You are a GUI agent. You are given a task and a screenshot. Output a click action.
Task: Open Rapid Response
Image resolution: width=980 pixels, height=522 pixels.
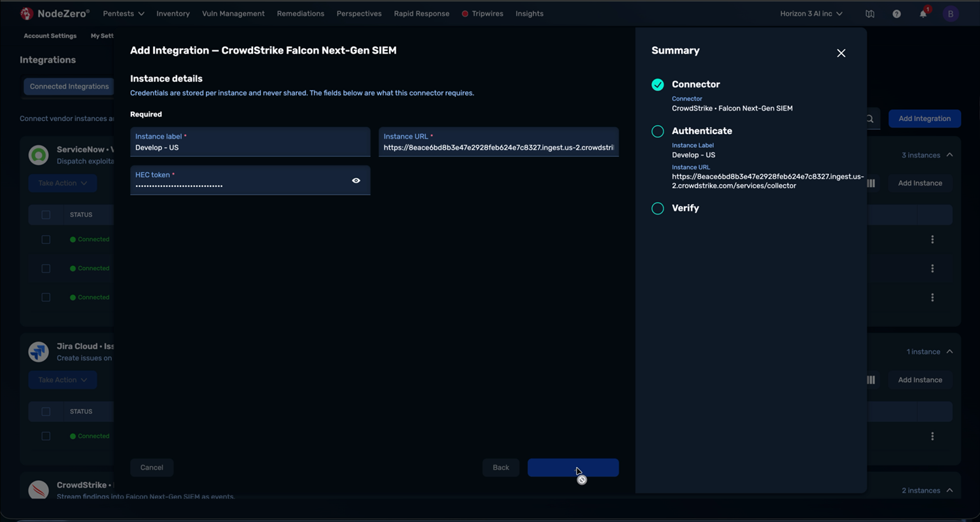(x=422, y=14)
